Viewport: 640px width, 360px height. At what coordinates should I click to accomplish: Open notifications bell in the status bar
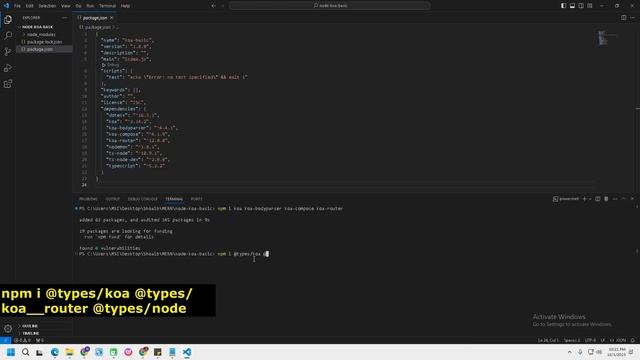coord(633,340)
